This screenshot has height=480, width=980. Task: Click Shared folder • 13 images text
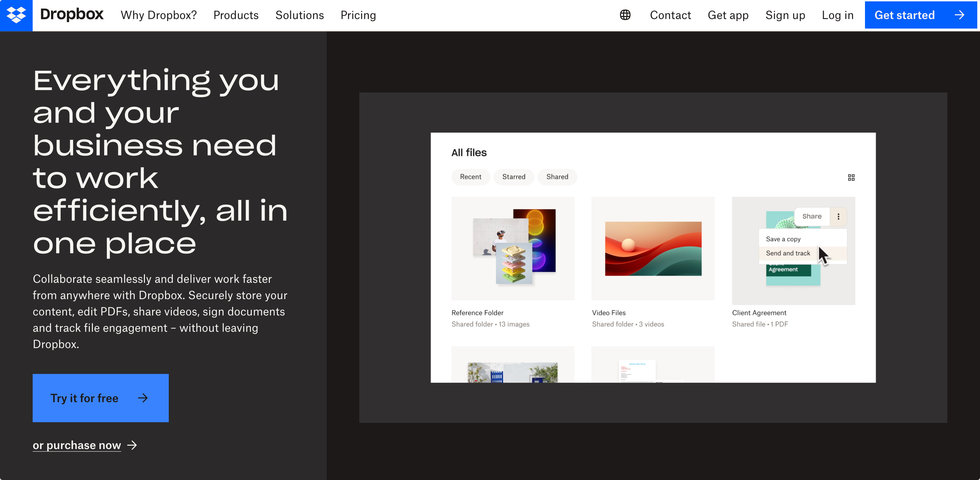click(490, 324)
